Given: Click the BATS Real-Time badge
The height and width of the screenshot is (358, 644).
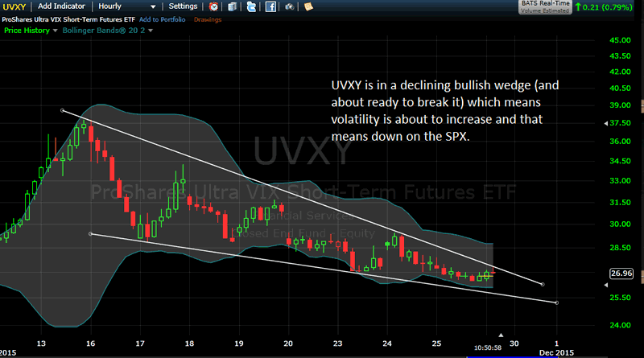Looking at the screenshot, I should (545, 7).
